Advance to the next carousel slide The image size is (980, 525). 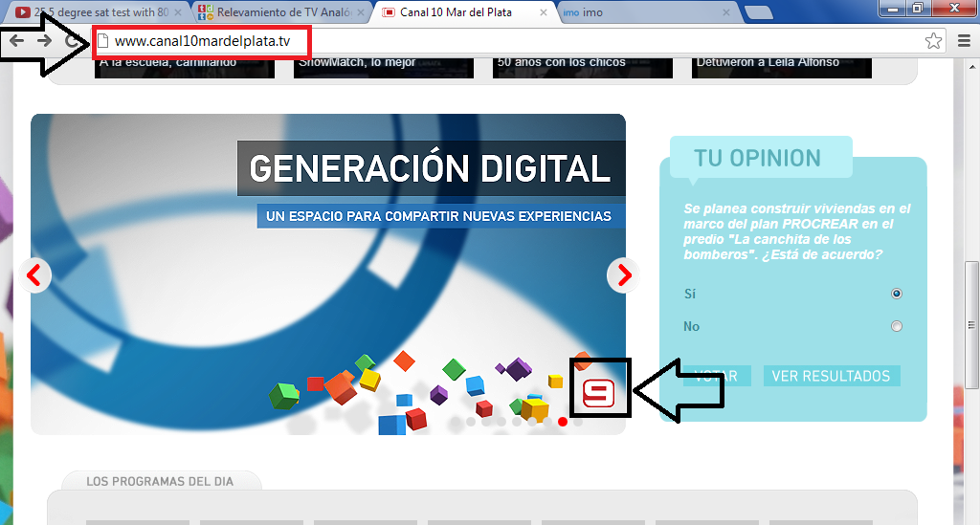pos(623,274)
